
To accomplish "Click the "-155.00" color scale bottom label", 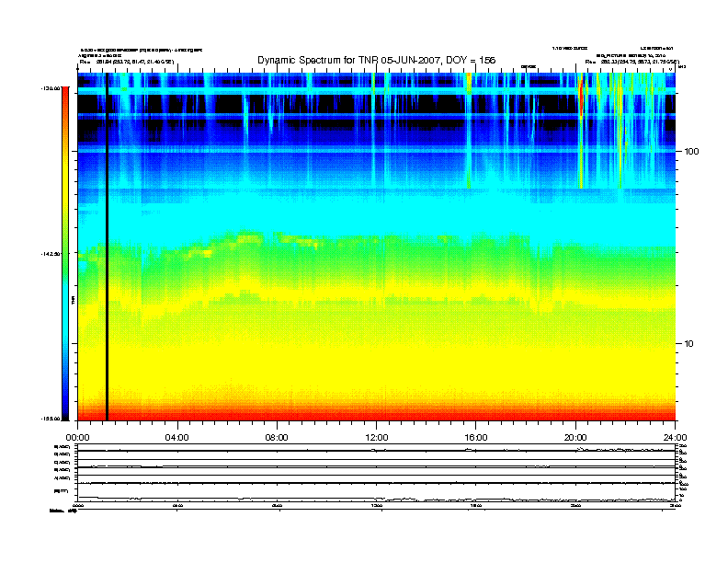I will tap(51, 419).
